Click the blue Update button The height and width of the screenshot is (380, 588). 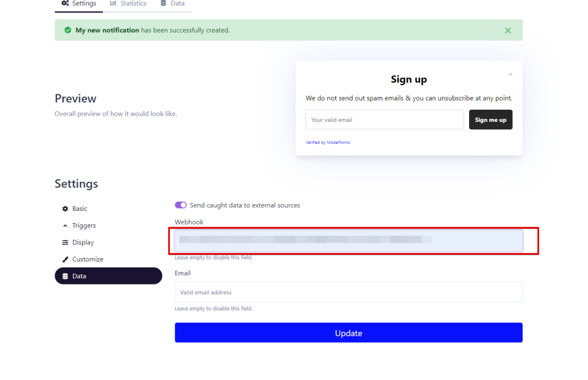(349, 333)
